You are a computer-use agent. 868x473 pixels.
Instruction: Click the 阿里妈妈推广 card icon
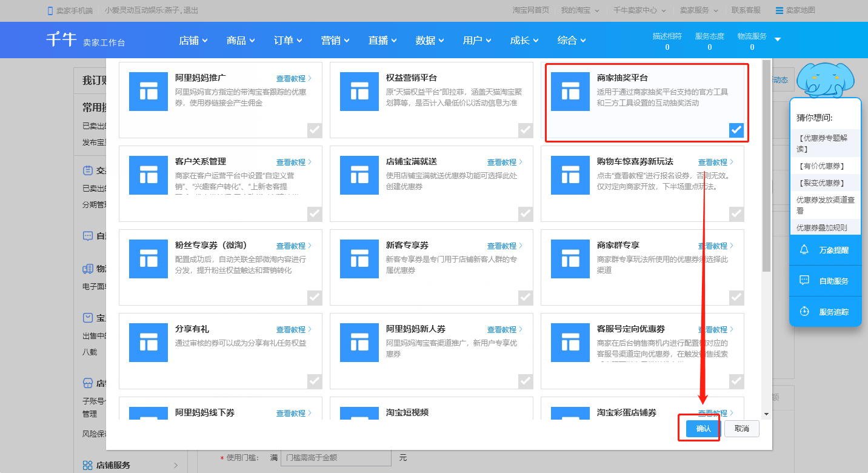(x=149, y=92)
